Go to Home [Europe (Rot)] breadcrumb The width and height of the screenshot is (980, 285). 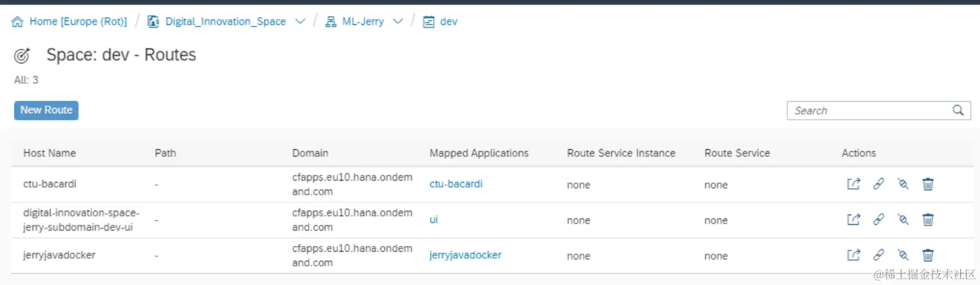[78, 22]
